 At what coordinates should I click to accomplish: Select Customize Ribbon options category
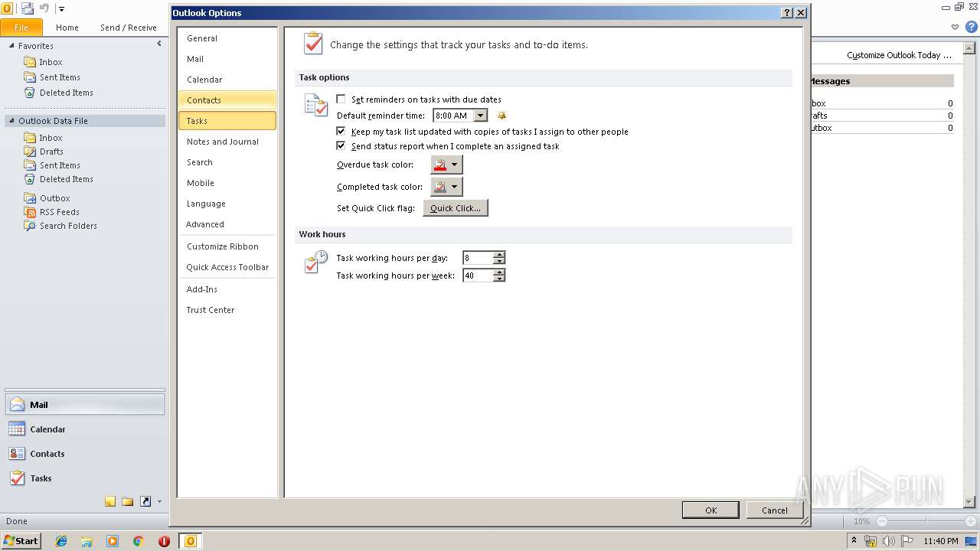point(227,246)
